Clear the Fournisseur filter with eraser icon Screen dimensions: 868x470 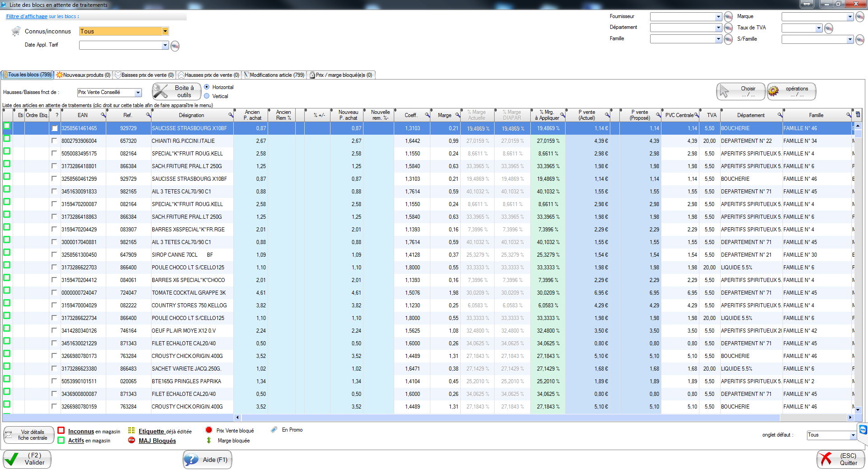[728, 17]
